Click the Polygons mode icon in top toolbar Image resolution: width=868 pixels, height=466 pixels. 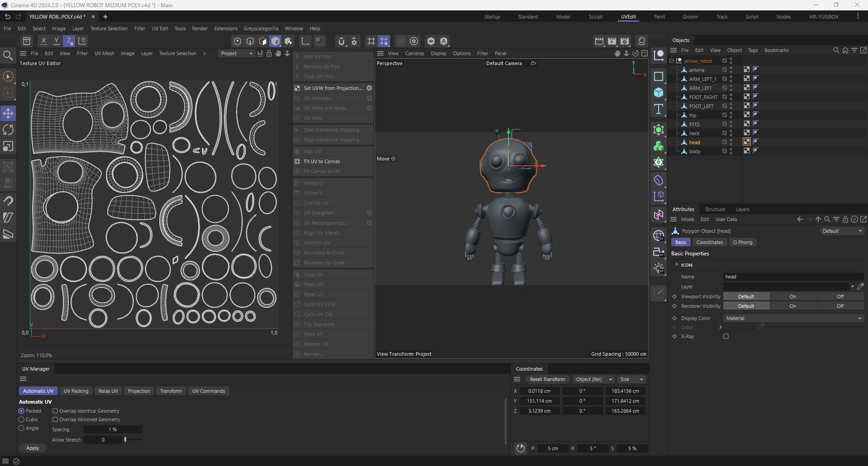pyautogui.click(x=263, y=41)
